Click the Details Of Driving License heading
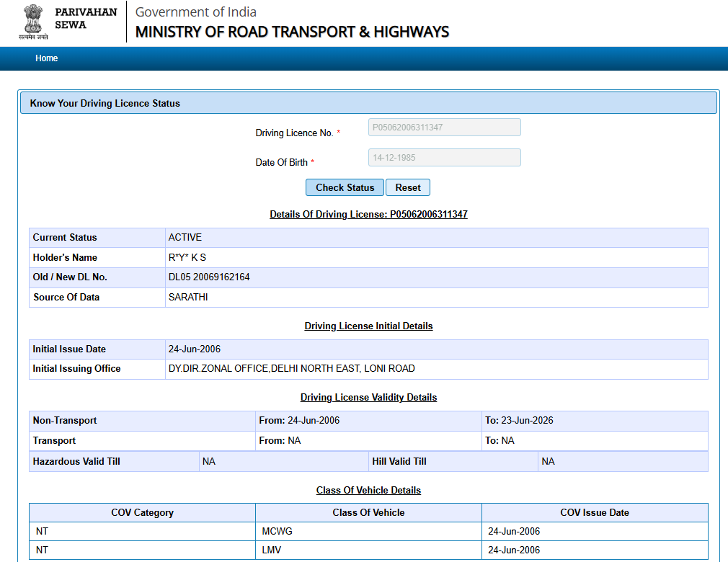The width and height of the screenshot is (728, 562). tap(368, 214)
